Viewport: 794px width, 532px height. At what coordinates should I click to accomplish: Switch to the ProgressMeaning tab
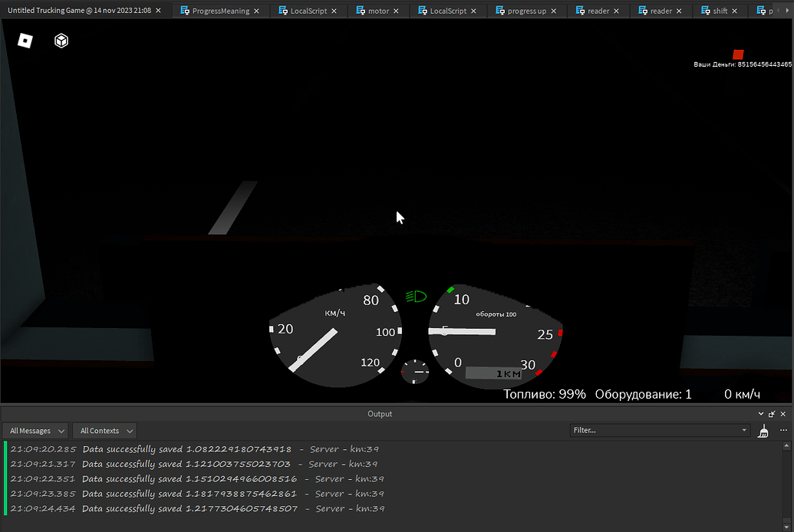click(x=220, y=11)
